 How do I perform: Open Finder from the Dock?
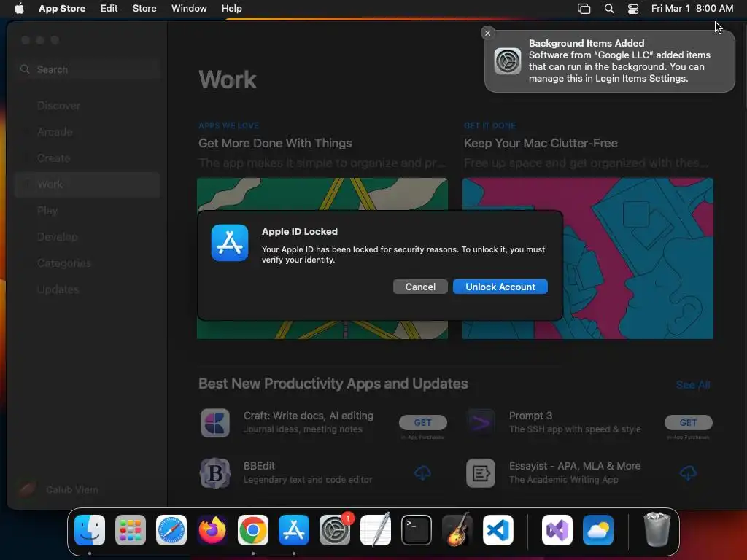pyautogui.click(x=90, y=530)
